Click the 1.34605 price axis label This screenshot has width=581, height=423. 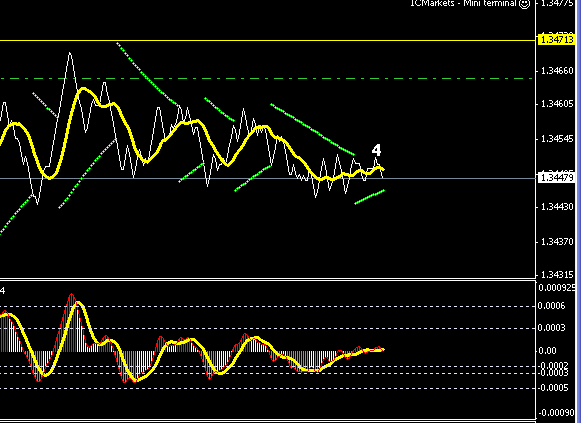(x=557, y=104)
